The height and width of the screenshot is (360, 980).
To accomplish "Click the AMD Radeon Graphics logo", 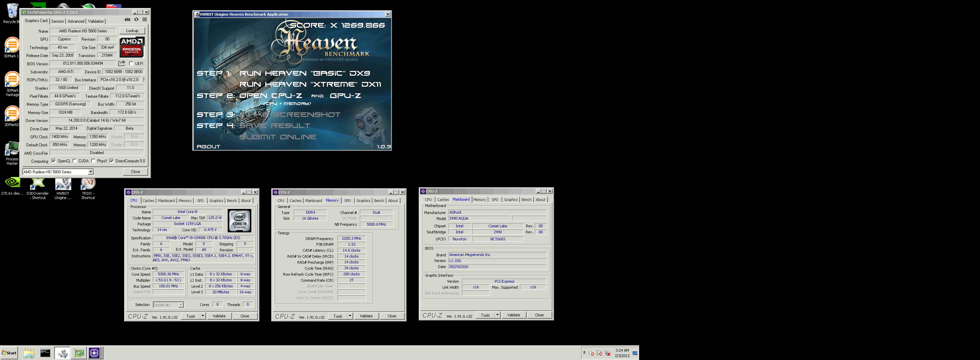I will [131, 47].
